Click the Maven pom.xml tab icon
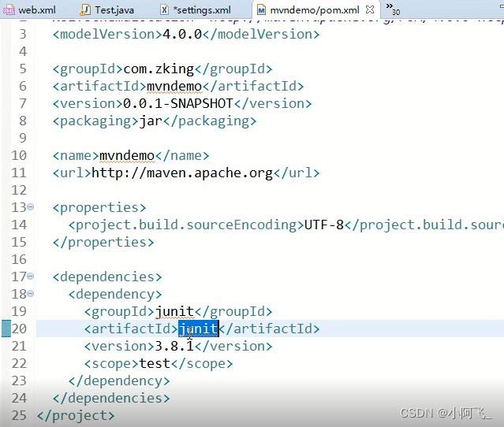 tap(261, 10)
